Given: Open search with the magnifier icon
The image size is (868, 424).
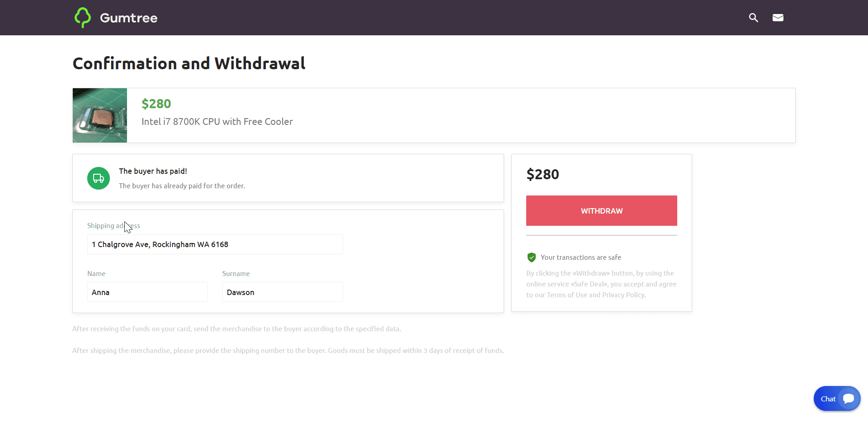Looking at the screenshot, I should pyautogui.click(x=753, y=18).
